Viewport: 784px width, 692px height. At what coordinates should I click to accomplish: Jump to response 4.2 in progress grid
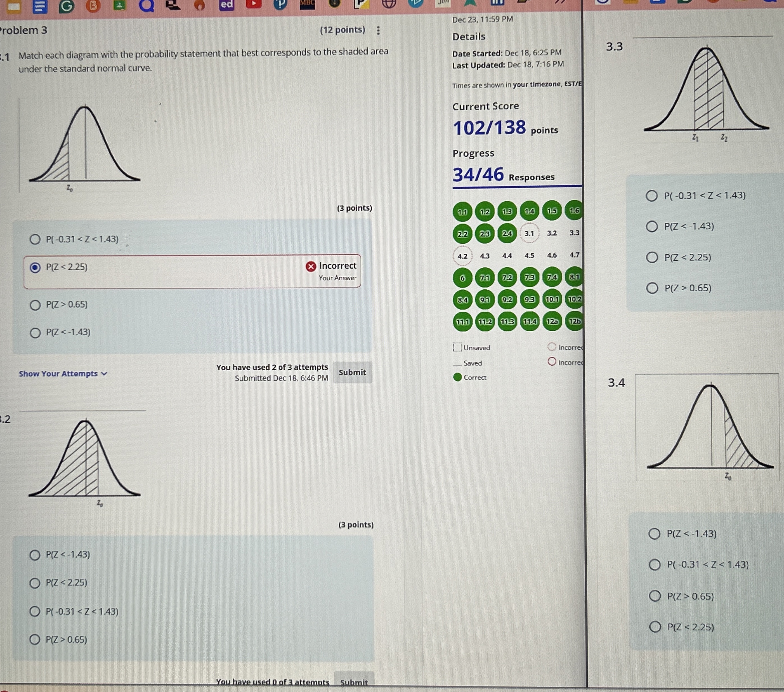(x=462, y=256)
